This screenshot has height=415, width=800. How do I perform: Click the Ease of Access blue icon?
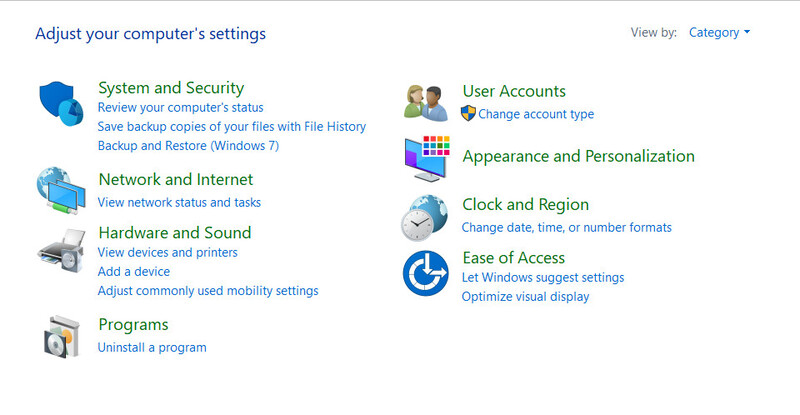tap(426, 273)
